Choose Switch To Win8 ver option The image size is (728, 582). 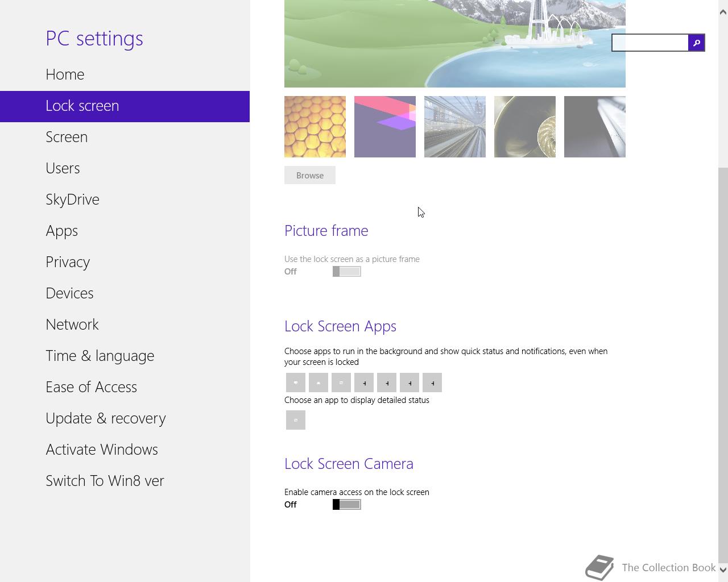105,481
